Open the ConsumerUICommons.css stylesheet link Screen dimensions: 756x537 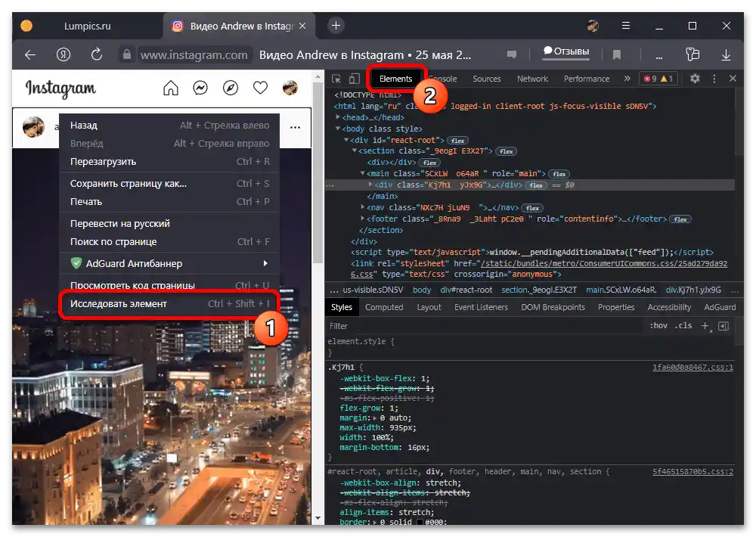coord(603,263)
